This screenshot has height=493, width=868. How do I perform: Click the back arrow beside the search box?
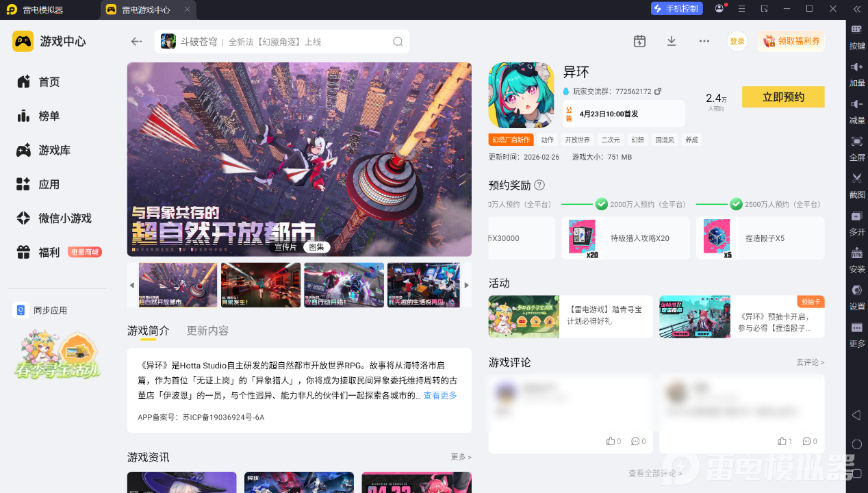coord(136,42)
